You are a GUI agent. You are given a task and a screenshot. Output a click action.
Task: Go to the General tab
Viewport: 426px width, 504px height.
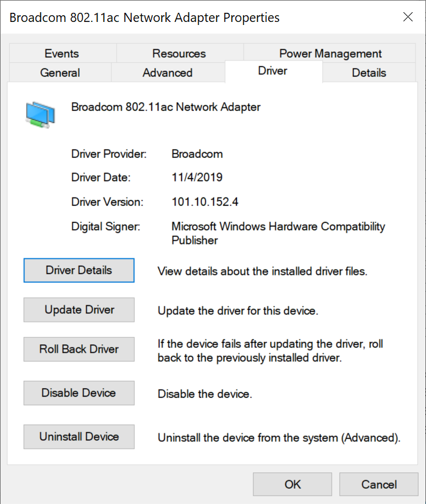[60, 73]
